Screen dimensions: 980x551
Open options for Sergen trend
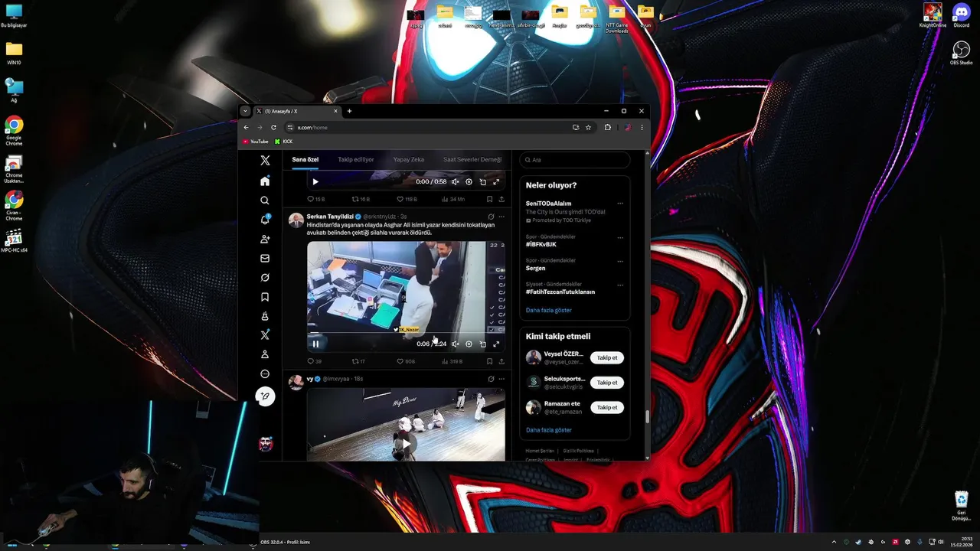pos(620,261)
